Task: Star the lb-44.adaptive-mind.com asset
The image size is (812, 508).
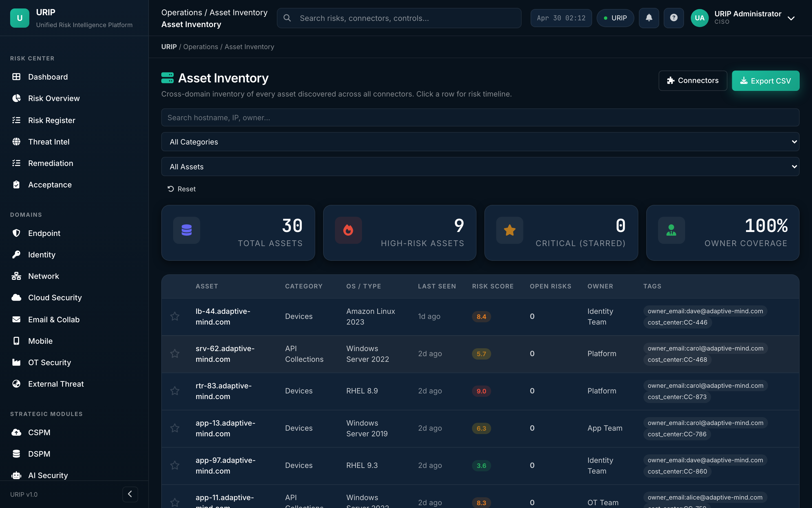Action: 175,316
